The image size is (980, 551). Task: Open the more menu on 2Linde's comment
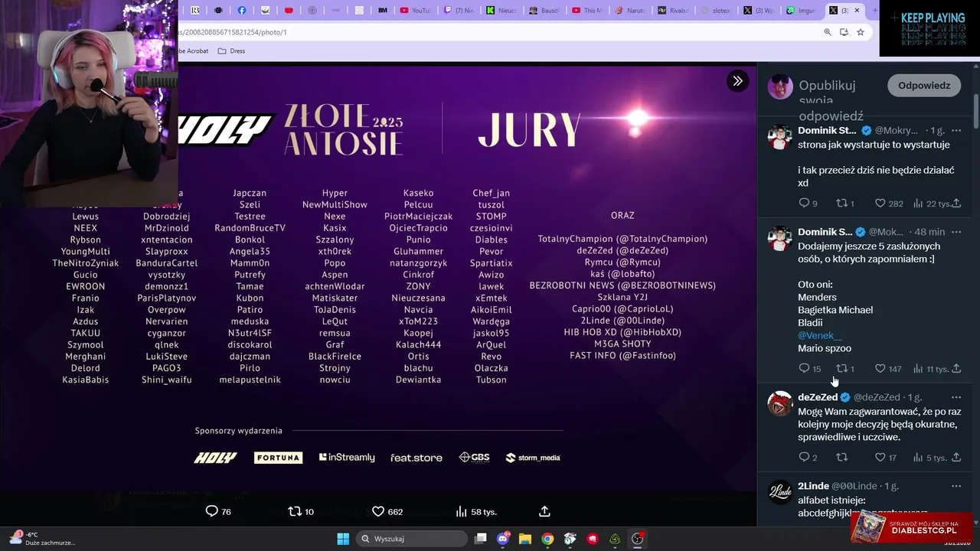coord(956,486)
